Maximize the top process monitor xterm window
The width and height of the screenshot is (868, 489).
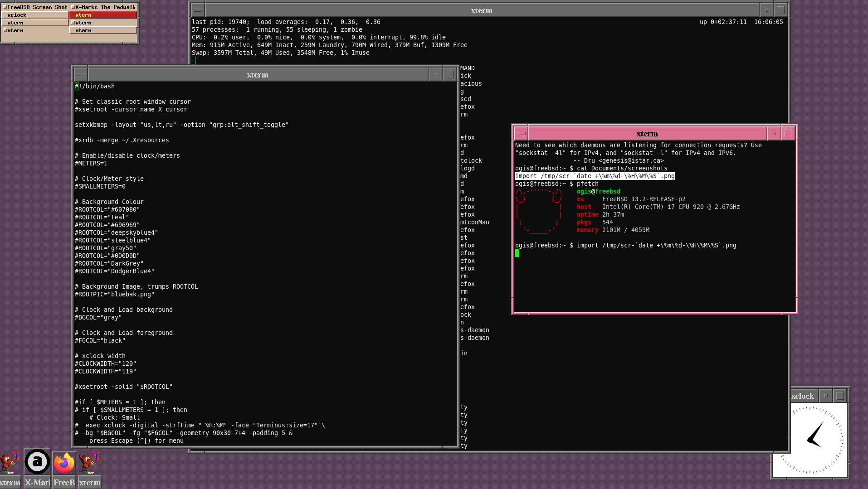tap(780, 10)
